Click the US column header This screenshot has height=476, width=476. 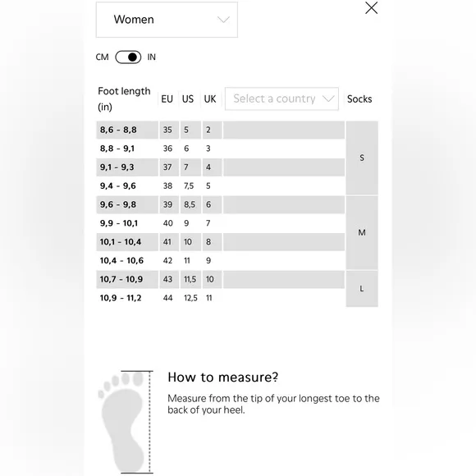pos(188,99)
